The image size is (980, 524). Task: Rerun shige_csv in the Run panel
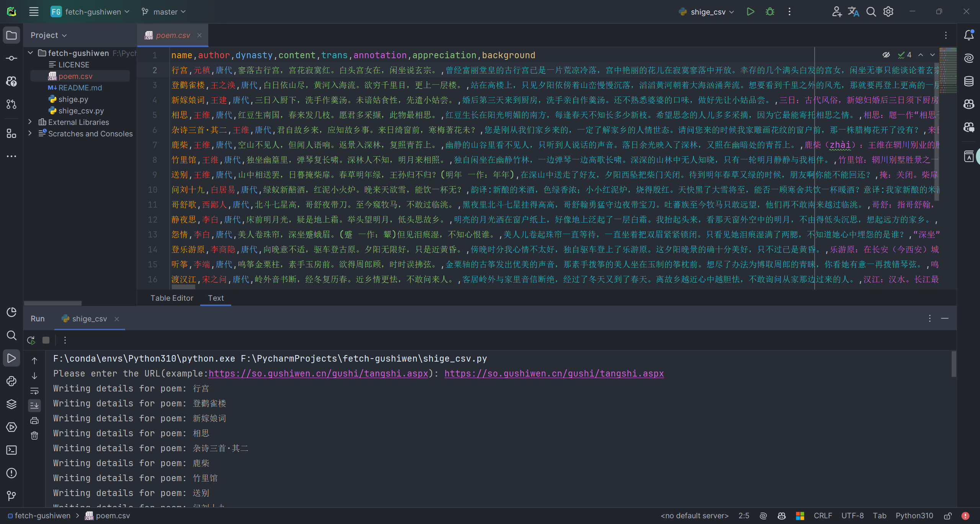(31, 340)
